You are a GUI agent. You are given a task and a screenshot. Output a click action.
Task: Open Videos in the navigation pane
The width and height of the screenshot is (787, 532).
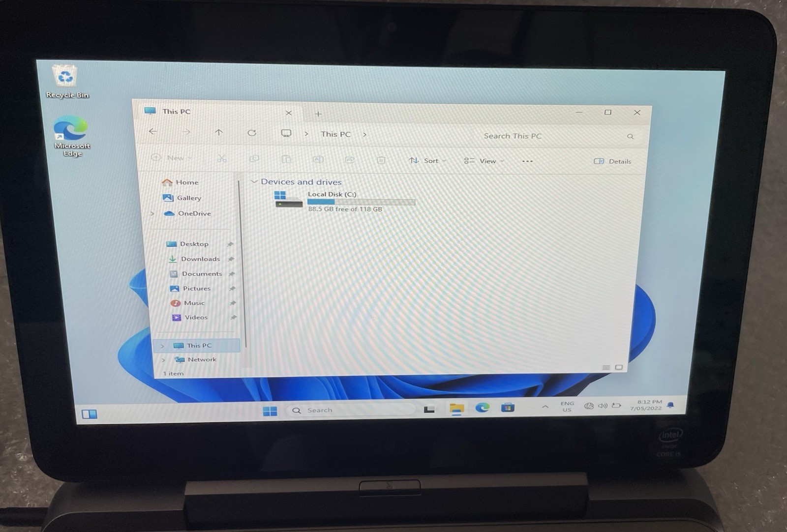(x=190, y=317)
